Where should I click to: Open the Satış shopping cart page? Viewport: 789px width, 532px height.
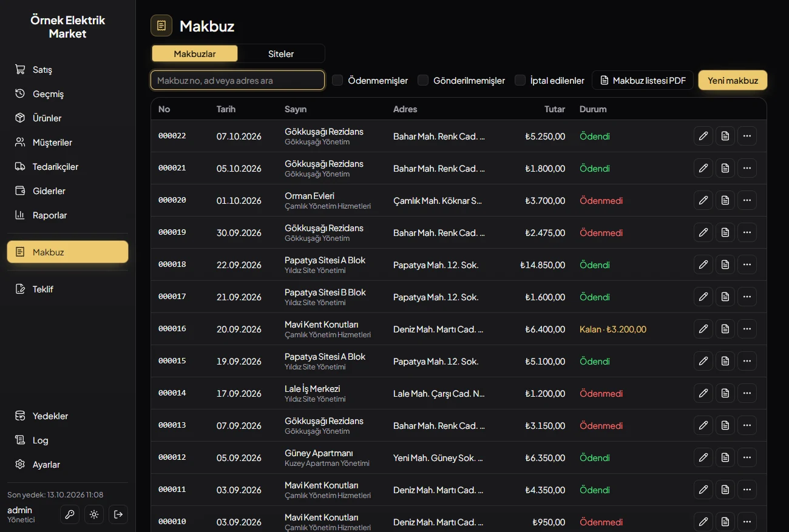coord(67,70)
